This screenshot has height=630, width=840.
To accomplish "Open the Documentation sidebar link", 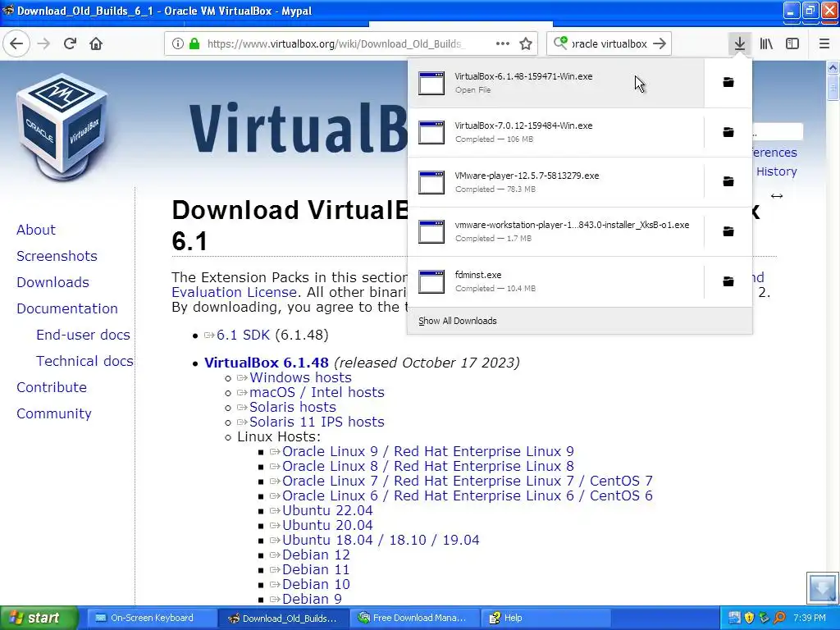I will tap(67, 308).
